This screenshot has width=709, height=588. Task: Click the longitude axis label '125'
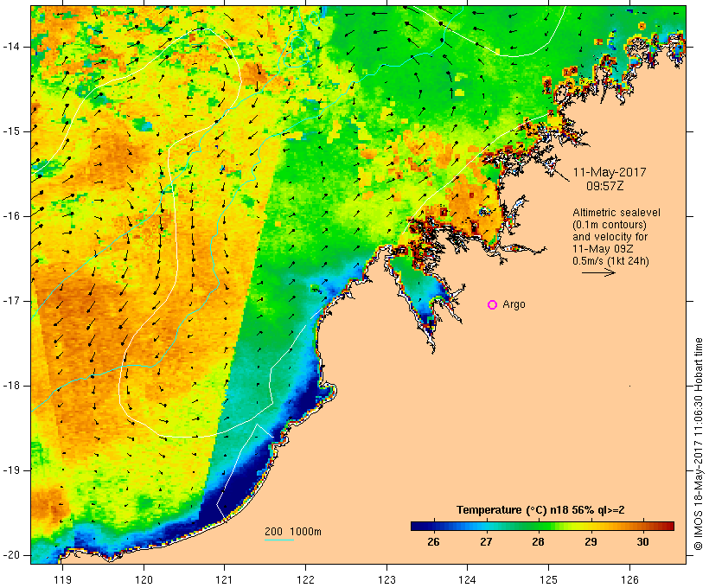549,579
